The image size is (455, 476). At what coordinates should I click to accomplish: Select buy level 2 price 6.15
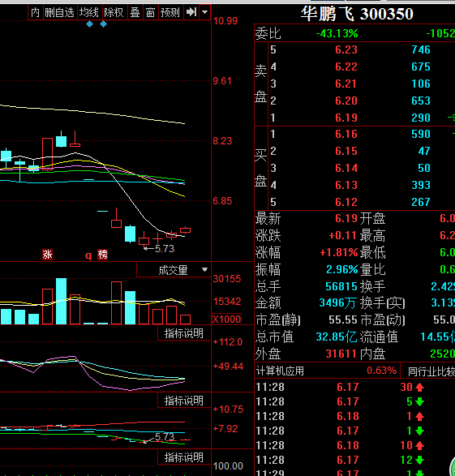tap(346, 151)
